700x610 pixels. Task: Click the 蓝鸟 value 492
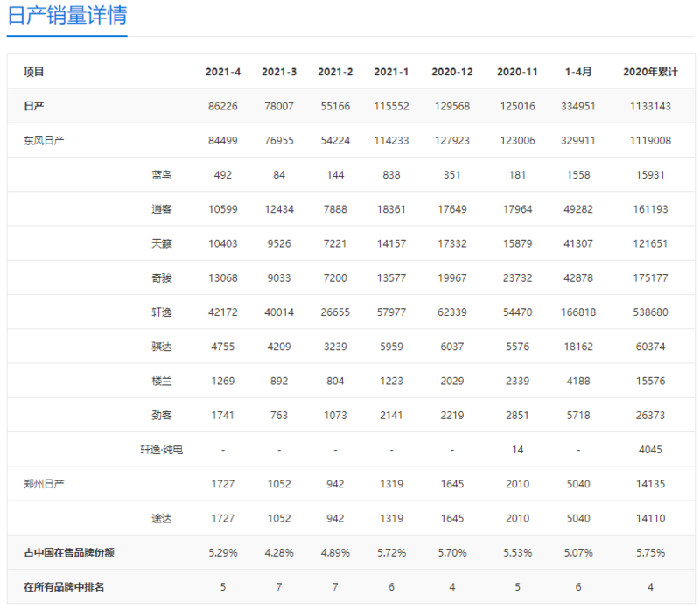point(223,175)
